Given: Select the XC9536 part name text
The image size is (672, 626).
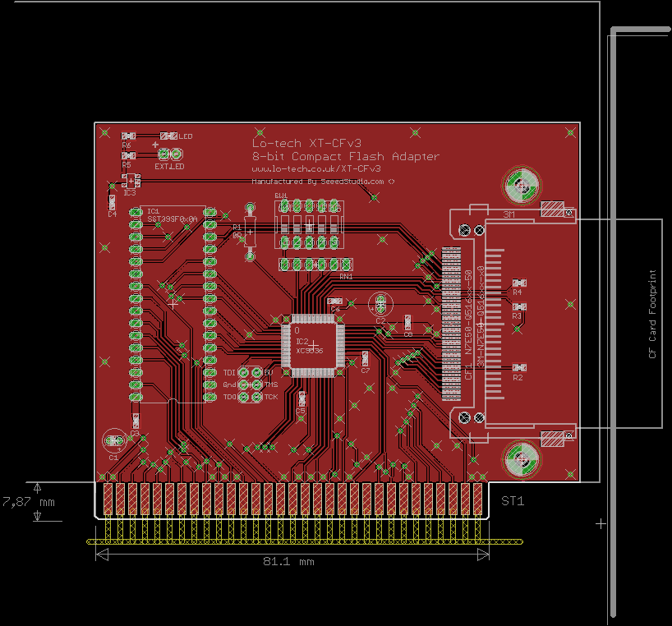Looking at the screenshot, I should (x=310, y=351).
